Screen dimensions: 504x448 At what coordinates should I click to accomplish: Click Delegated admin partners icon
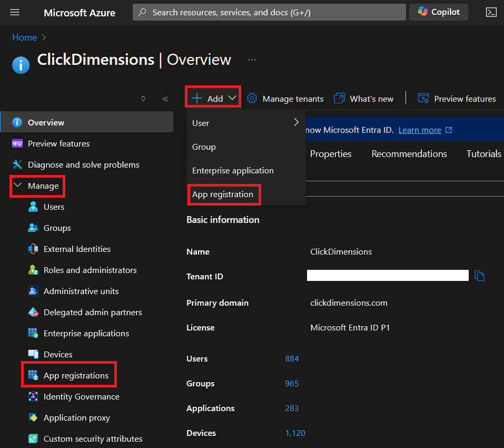point(33,312)
